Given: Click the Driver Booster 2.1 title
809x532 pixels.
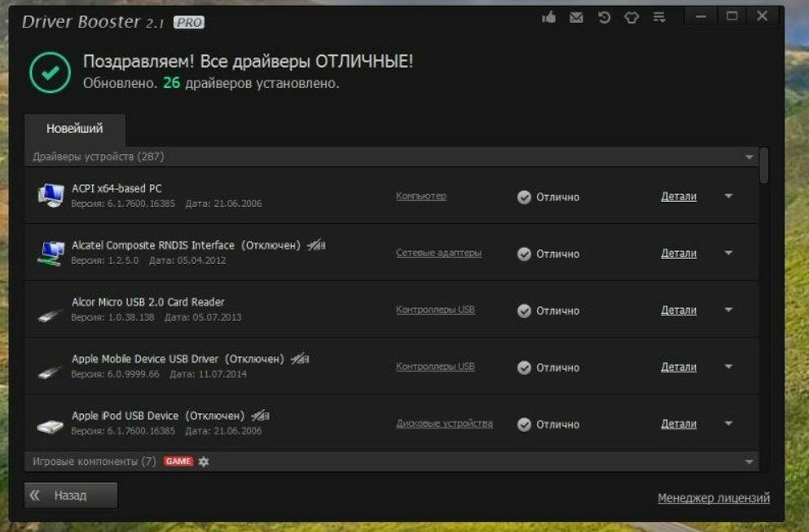Looking at the screenshot, I should [x=93, y=22].
